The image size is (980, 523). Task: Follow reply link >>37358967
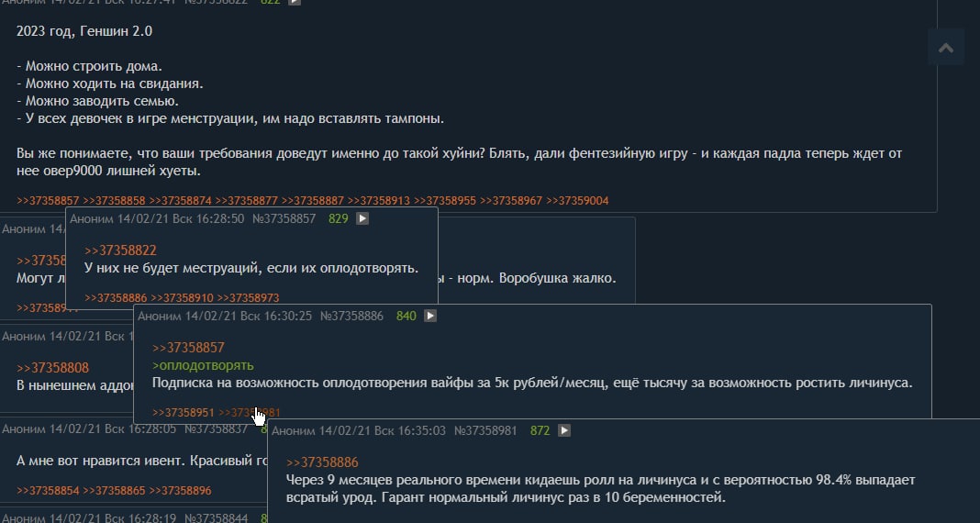tap(511, 201)
